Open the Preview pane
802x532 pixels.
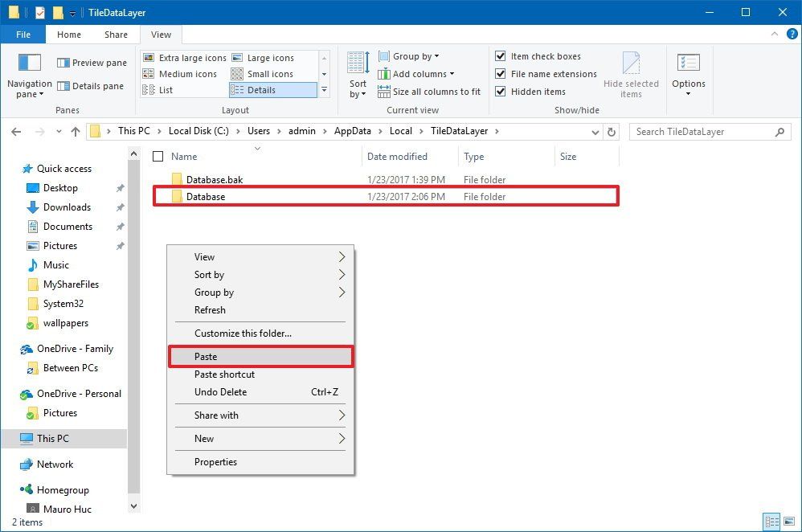pyautogui.click(x=91, y=63)
